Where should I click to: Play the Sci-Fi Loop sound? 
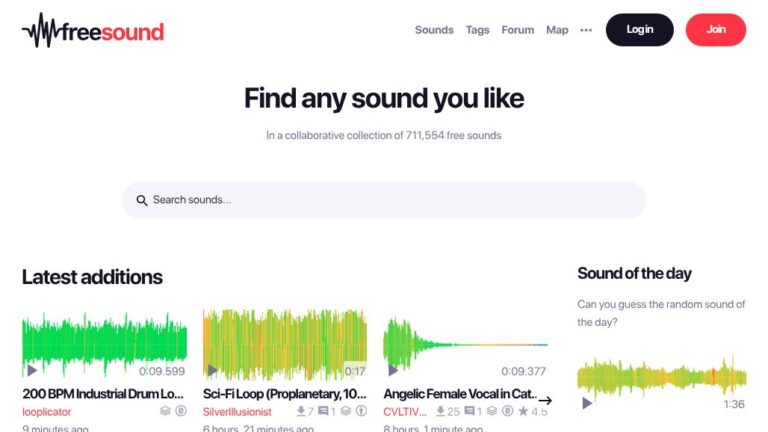pos(212,370)
